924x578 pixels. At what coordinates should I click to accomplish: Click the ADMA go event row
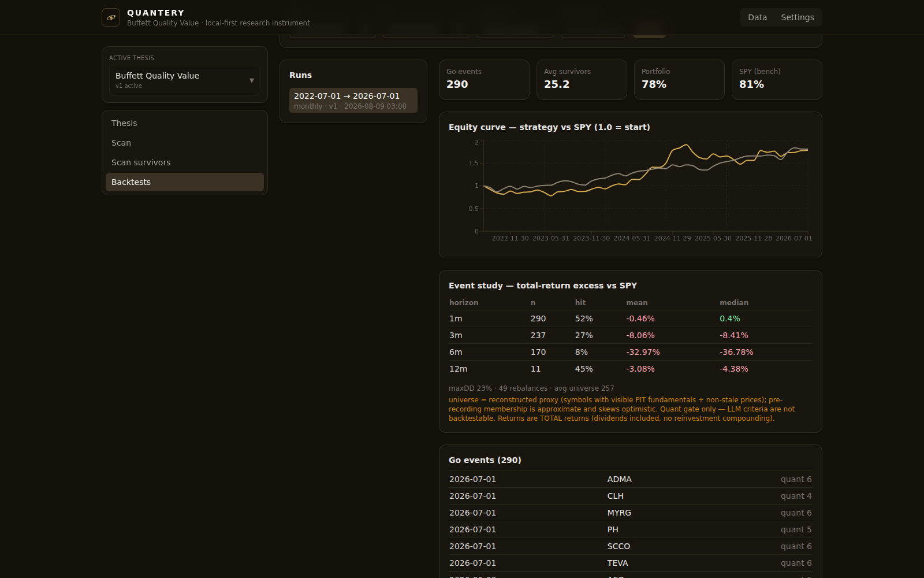pos(631,479)
